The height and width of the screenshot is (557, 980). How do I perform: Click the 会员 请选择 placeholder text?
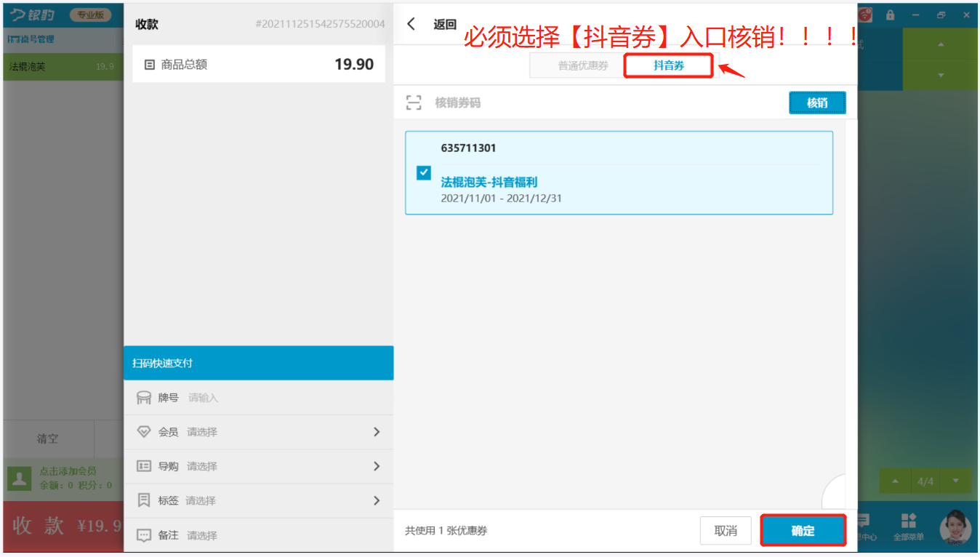[202, 432]
